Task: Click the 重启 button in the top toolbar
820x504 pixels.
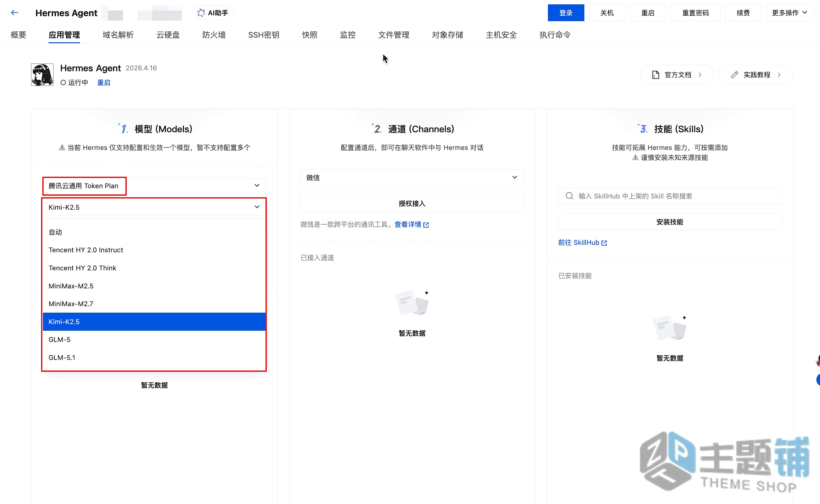Action: 647,13
